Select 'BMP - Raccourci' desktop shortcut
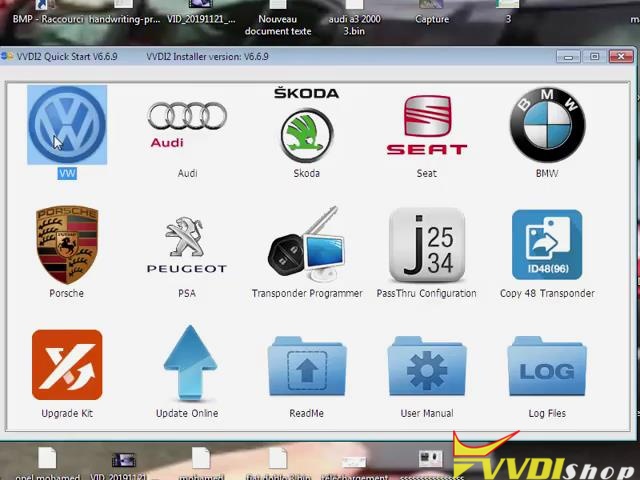This screenshot has height=480, width=640. (x=47, y=14)
